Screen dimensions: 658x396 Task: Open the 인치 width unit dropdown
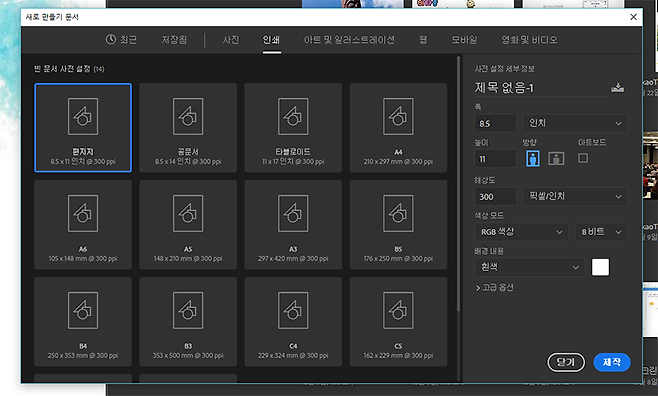(x=575, y=123)
